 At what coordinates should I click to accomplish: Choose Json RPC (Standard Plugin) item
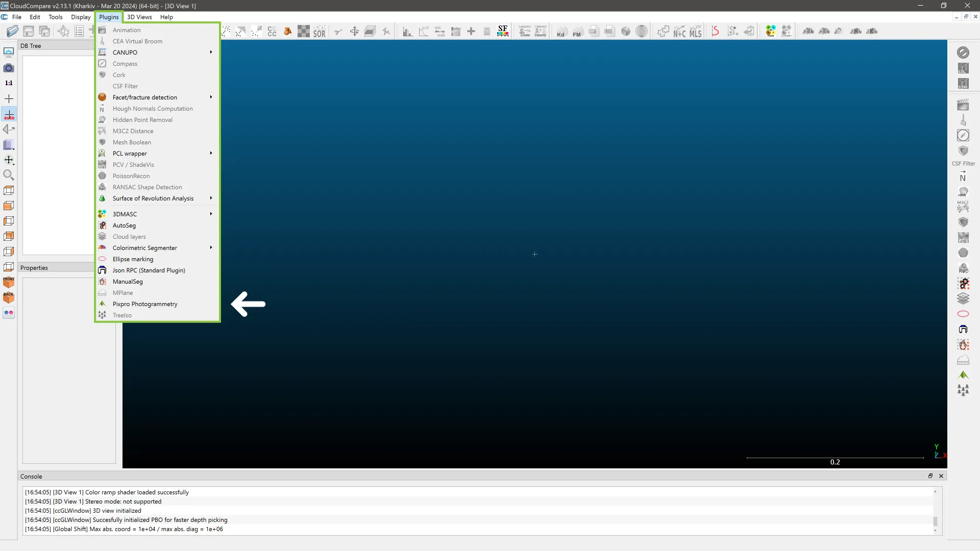(149, 270)
